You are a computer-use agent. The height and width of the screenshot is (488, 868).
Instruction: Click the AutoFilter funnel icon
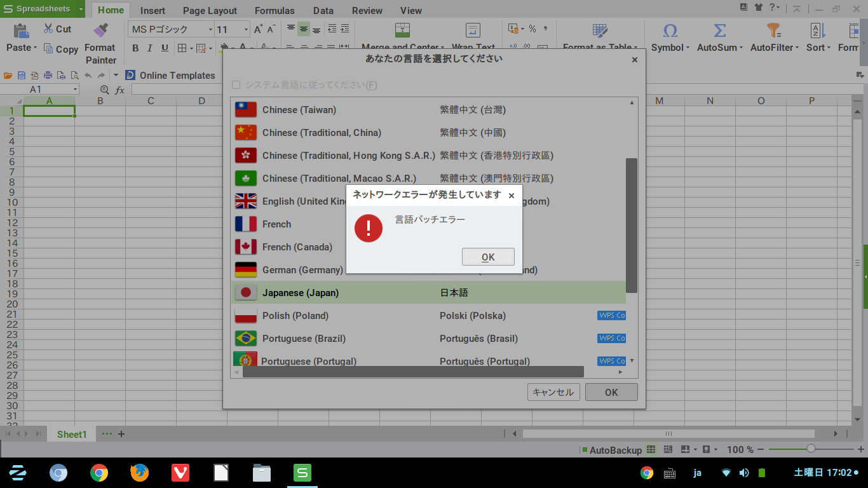click(x=773, y=30)
